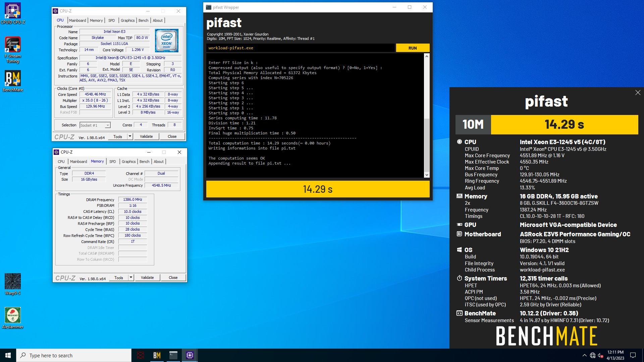Click the pifast console scrollbar up arrow
644x362 pixels.
click(x=427, y=56)
